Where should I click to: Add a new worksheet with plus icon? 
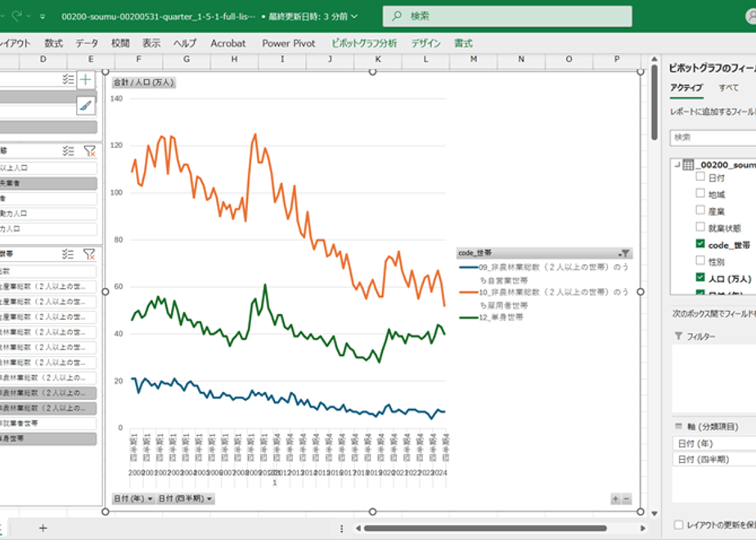coord(43,528)
